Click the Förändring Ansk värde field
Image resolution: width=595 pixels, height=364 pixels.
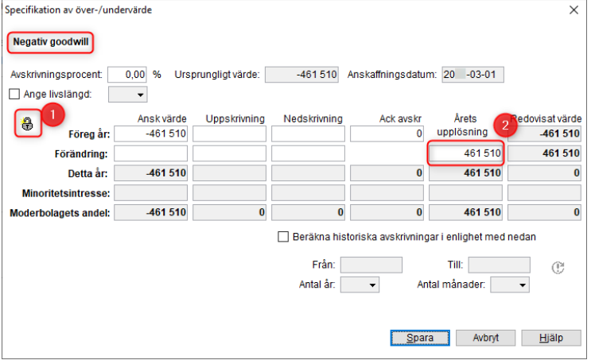pos(150,153)
